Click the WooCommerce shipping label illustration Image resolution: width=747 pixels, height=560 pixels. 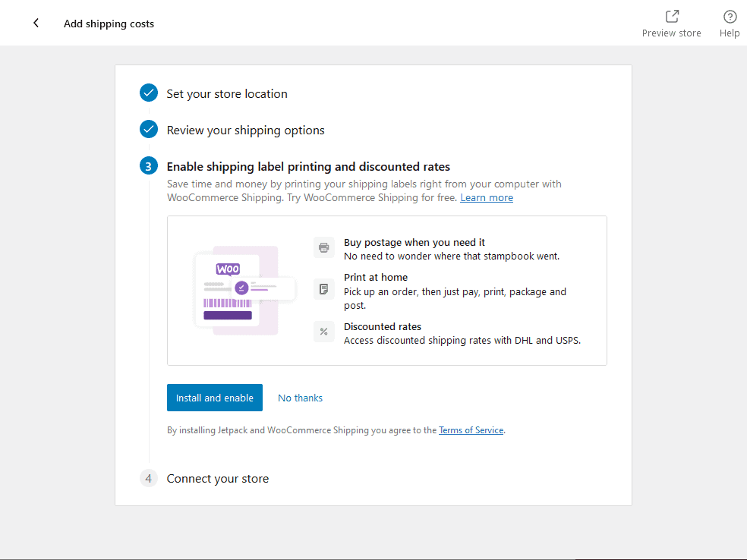tap(245, 291)
